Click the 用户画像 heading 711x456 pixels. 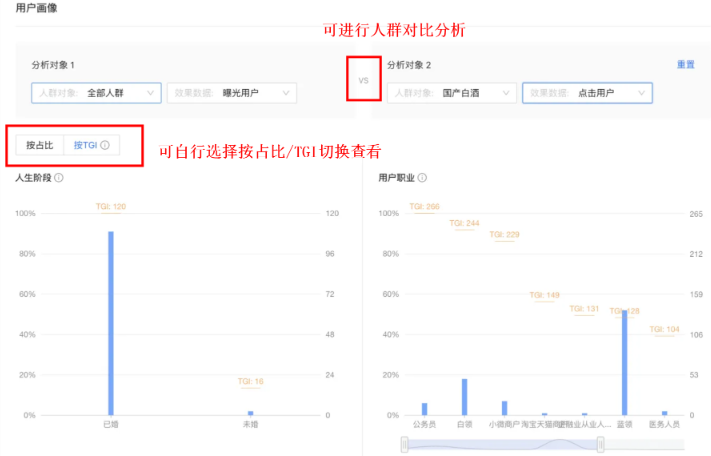36,8
